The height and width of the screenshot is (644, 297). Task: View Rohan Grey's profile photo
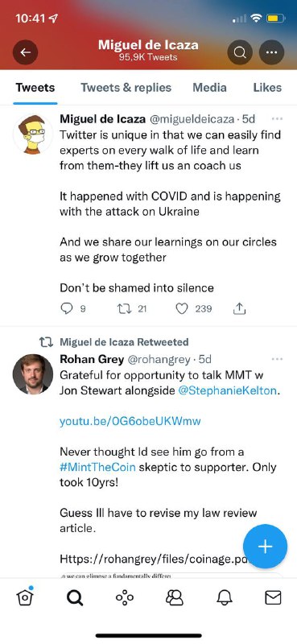[33, 374]
